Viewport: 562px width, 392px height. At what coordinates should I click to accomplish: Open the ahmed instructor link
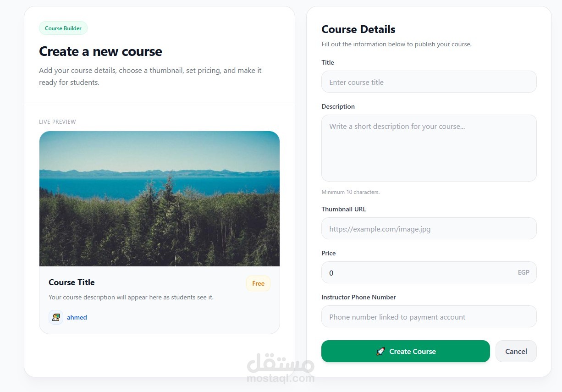point(77,317)
